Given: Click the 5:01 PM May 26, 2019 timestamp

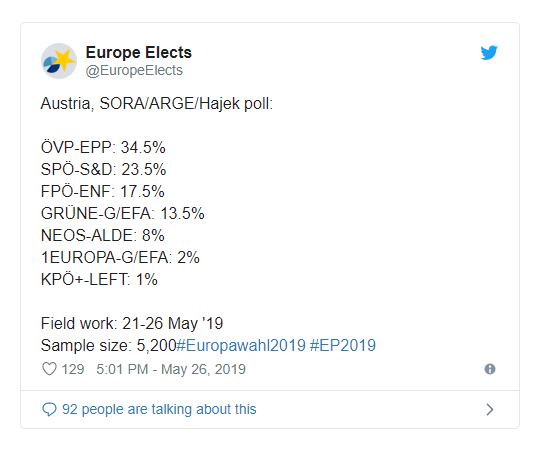Looking at the screenshot, I should [171, 369].
